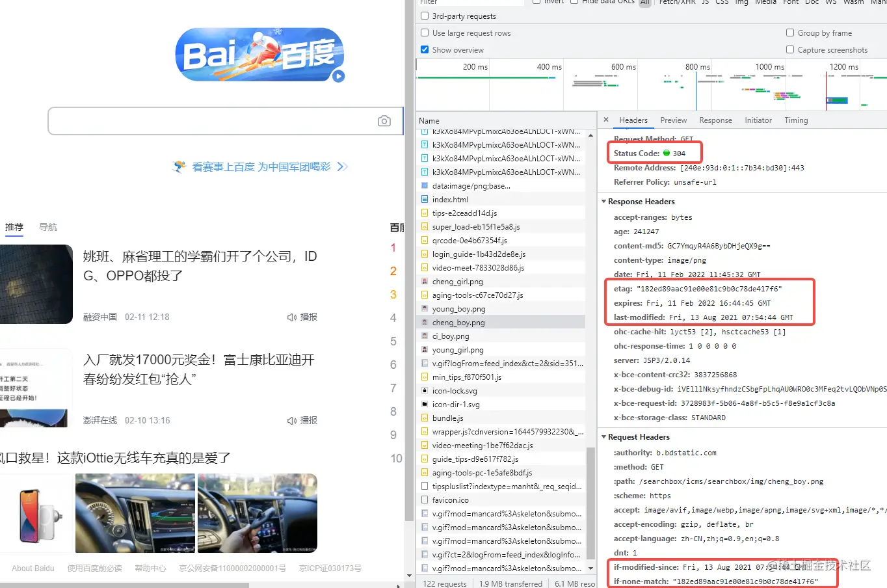Click the icon beside favicon.ico request
The height and width of the screenshot is (588, 887).
click(425, 500)
